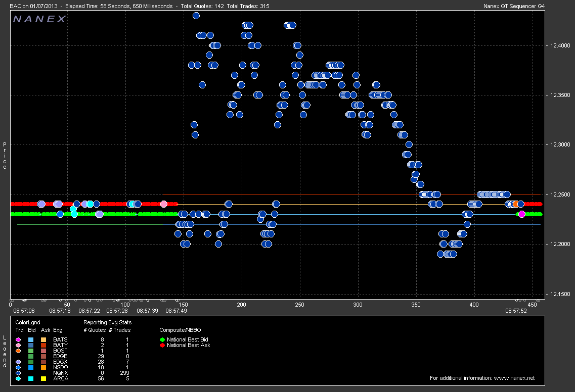The height and width of the screenshot is (392, 575).
Task: Click the "National Best Bid" label
Action: (x=188, y=339)
